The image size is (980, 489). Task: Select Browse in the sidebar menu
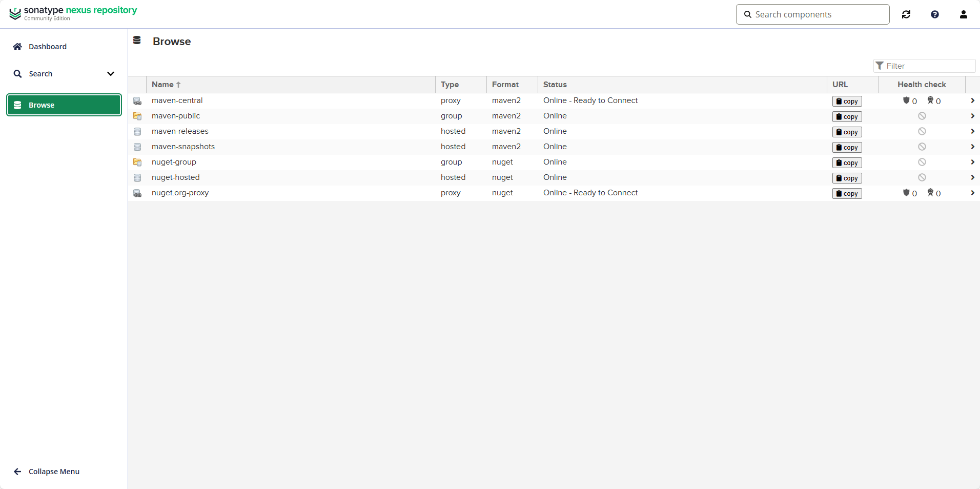[x=64, y=105]
